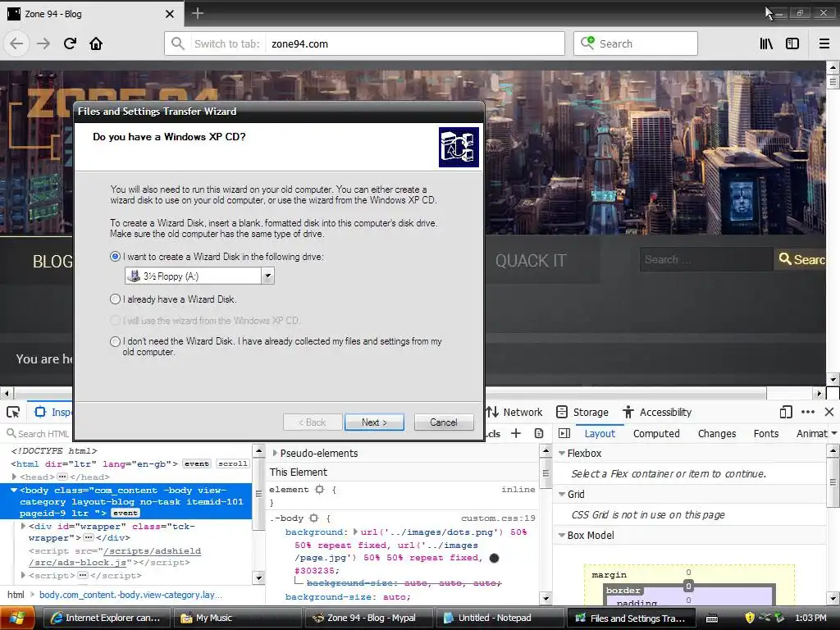Open a new tab with the plus icon

point(198,13)
